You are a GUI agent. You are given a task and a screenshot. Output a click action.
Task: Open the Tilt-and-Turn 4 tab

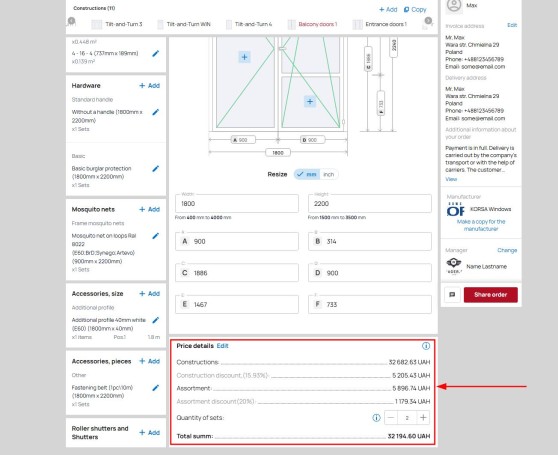coord(249,24)
